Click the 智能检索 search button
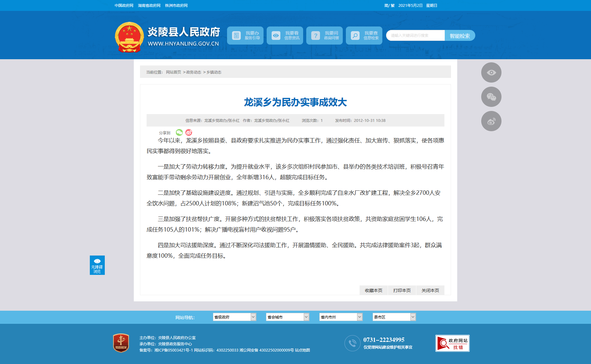Screen dimensions: 591x364 (x=460, y=36)
